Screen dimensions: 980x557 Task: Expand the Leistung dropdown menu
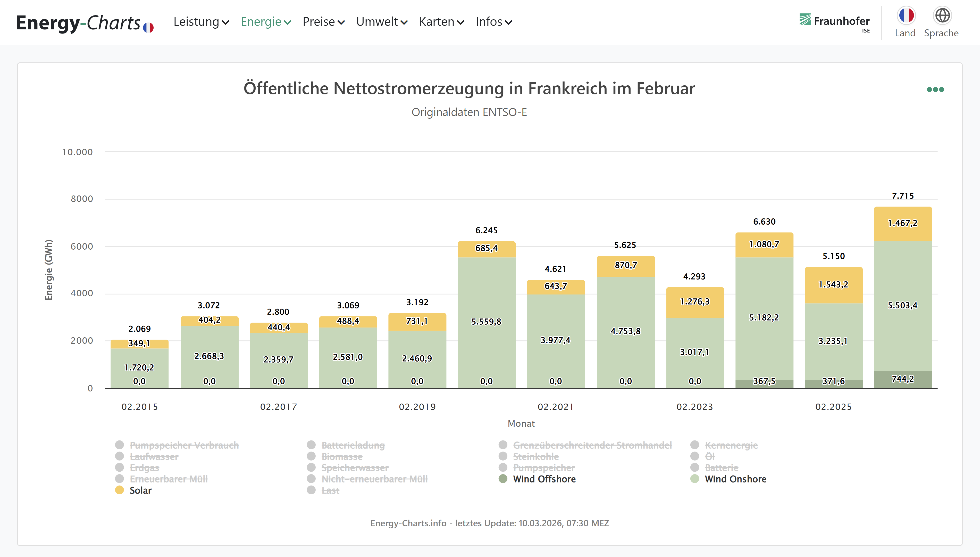point(201,22)
